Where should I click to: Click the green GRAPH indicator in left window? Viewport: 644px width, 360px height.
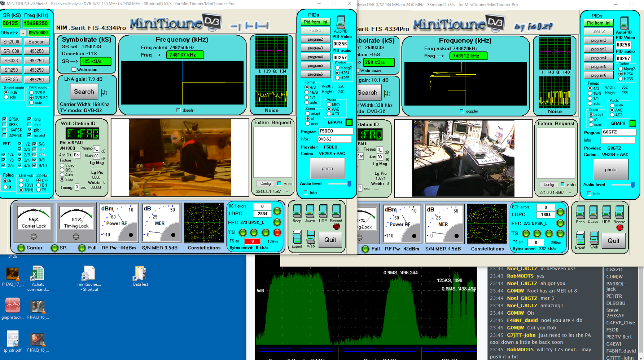(x=349, y=122)
